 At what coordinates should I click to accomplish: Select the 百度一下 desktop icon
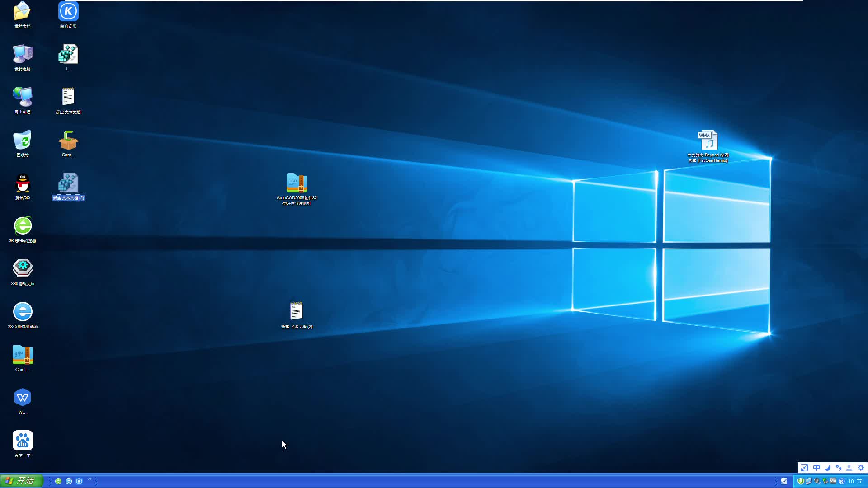coord(23,441)
